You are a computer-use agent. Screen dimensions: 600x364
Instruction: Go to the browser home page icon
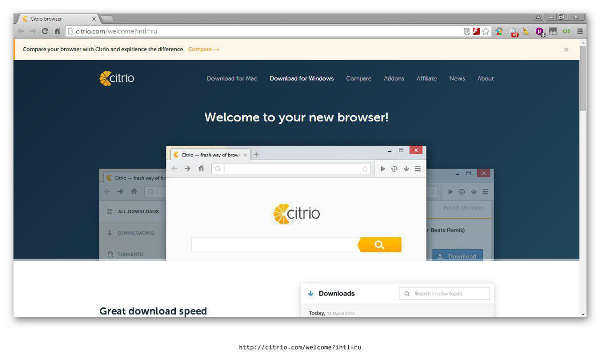pyautogui.click(x=57, y=31)
